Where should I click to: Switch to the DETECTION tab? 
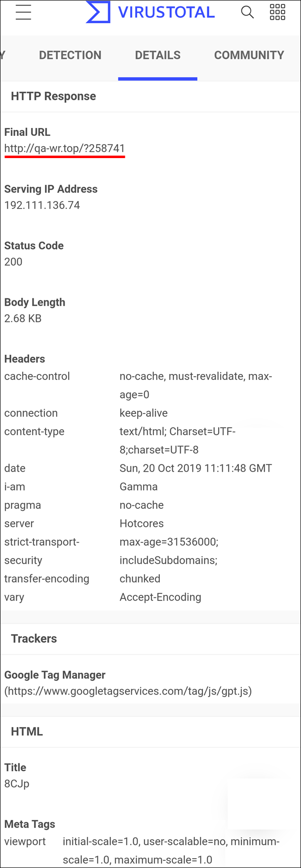pyautogui.click(x=70, y=55)
